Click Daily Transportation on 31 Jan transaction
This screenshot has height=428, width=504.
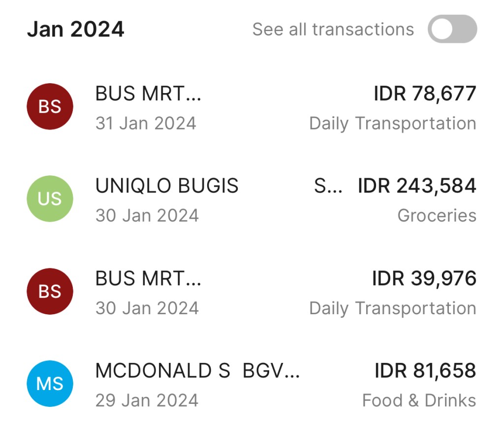[392, 123]
